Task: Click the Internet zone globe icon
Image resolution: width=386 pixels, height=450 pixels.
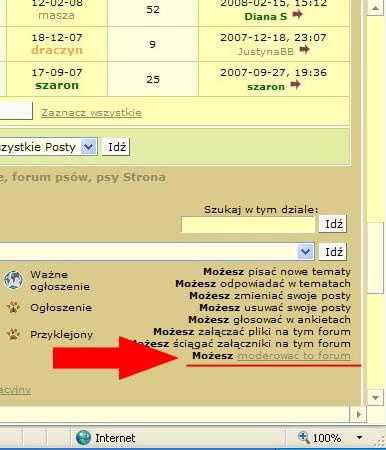Action: point(83,437)
